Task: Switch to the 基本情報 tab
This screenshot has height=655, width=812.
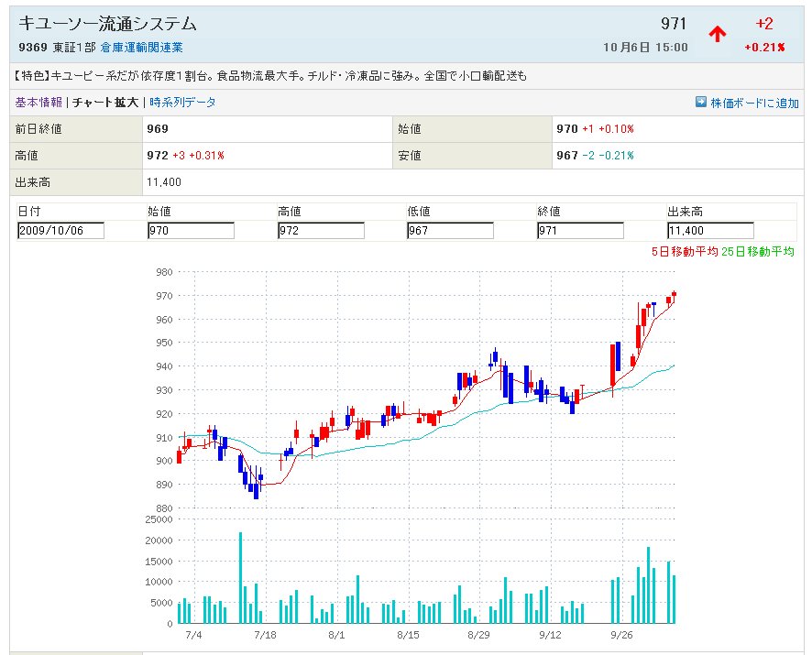Action: [38, 103]
